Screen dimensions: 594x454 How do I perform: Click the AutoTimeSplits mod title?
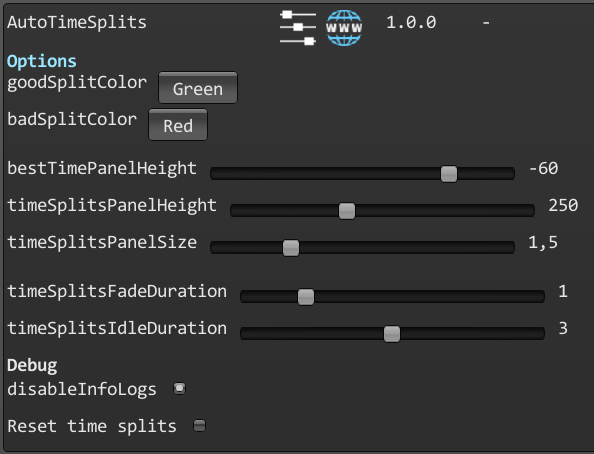point(77,22)
